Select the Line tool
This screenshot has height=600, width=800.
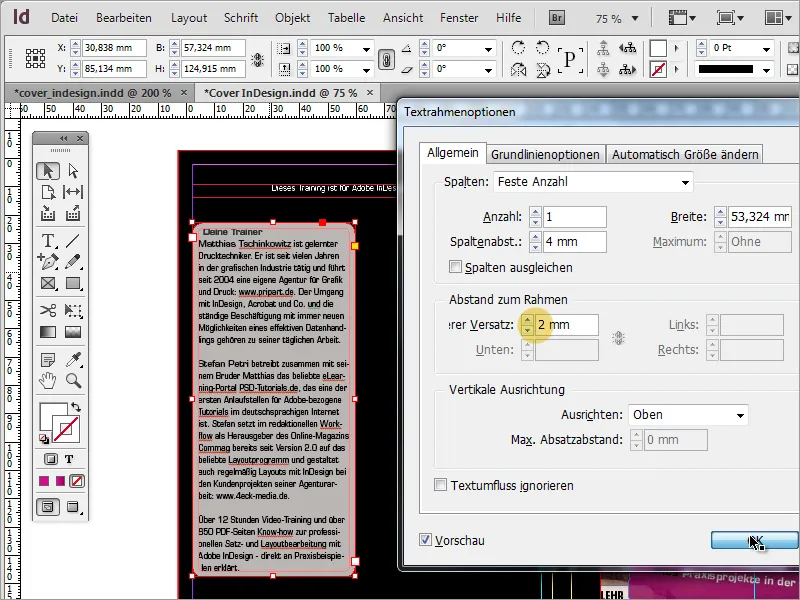point(73,240)
